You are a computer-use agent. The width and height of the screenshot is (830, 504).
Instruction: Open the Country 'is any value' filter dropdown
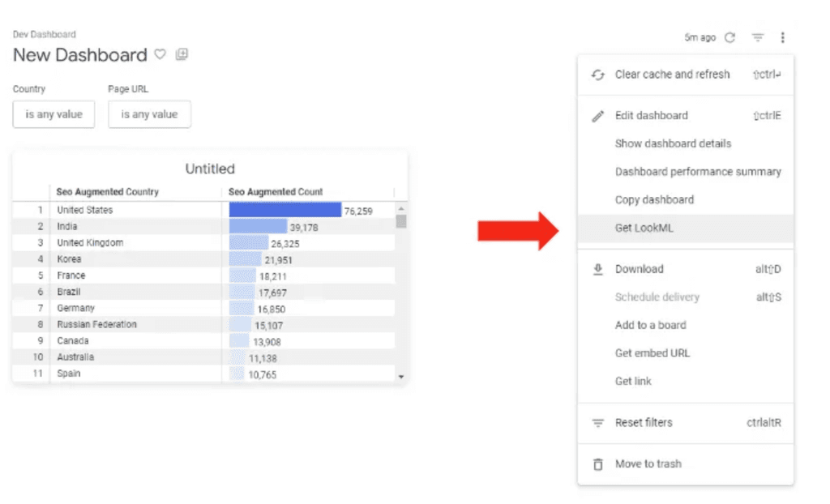[x=53, y=113]
